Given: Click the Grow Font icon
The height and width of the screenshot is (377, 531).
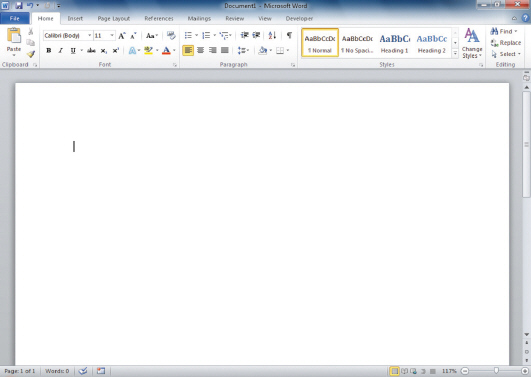Looking at the screenshot, I should click(x=122, y=36).
